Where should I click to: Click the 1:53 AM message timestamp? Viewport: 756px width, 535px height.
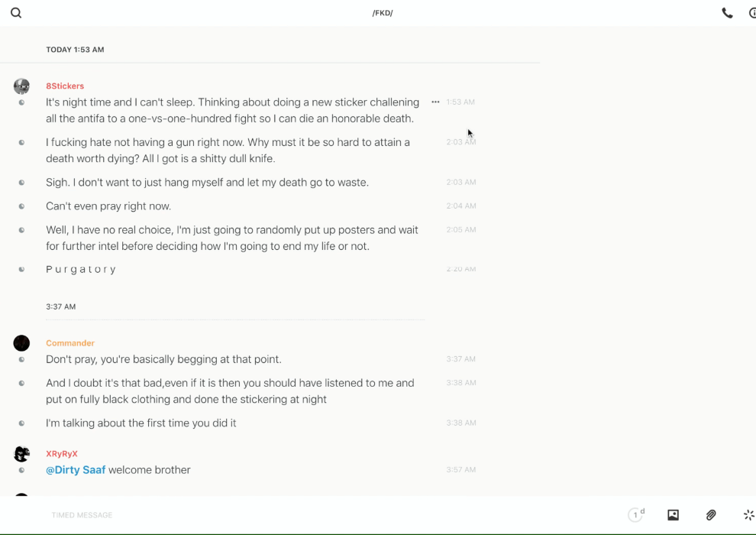click(x=460, y=102)
